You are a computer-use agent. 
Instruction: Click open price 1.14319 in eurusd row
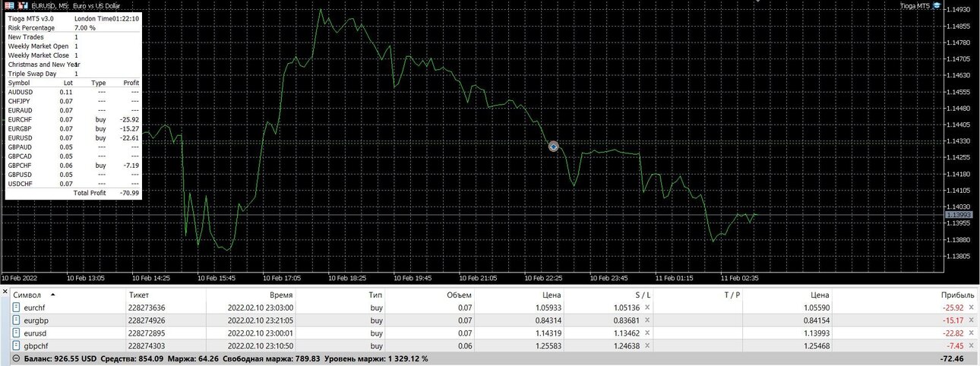click(x=547, y=333)
